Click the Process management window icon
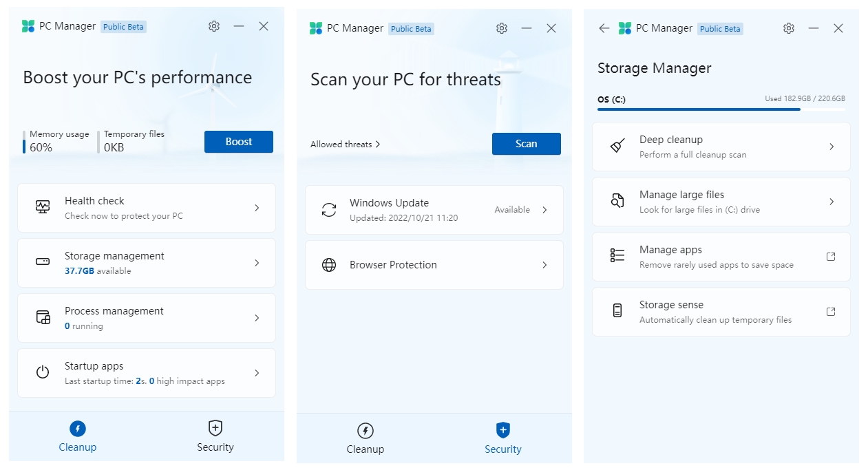Viewport: 868px width, 470px height. coord(43,317)
